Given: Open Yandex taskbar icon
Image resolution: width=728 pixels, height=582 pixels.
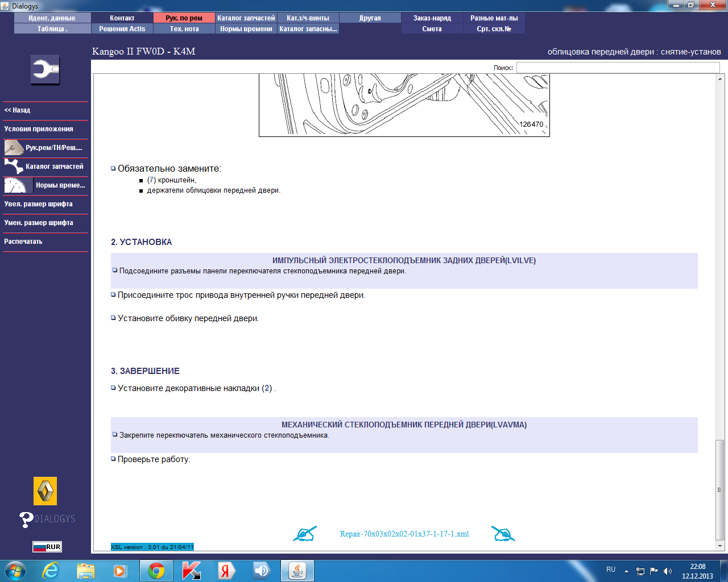Looking at the screenshot, I should click(x=226, y=571).
